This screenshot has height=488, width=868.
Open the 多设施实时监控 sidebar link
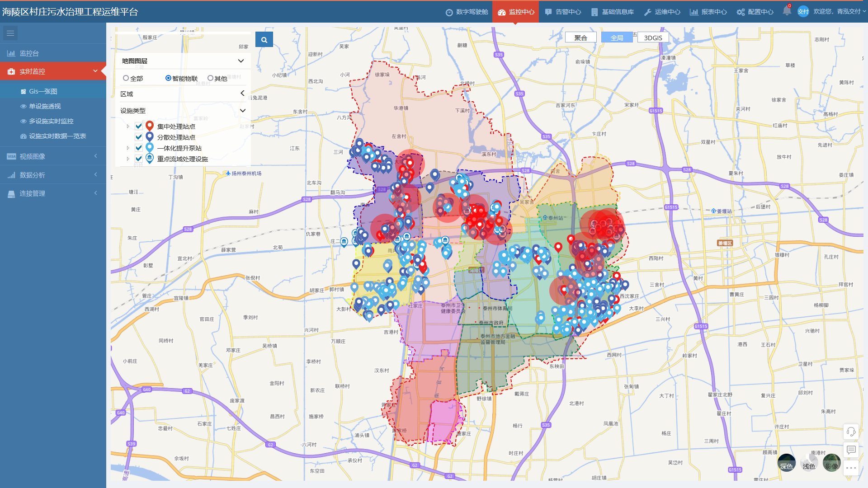tap(51, 121)
